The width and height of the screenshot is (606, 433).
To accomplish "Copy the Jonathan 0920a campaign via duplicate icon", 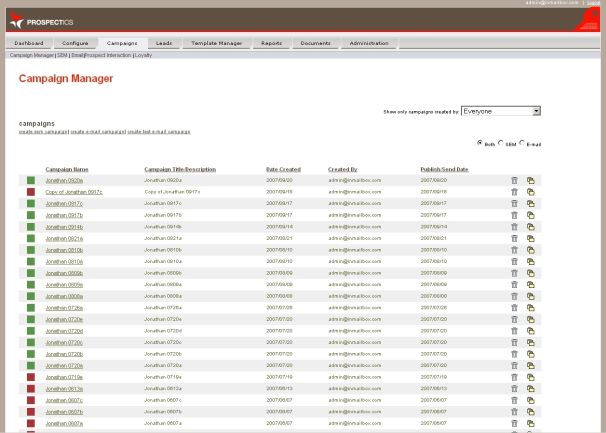I will pyautogui.click(x=531, y=180).
